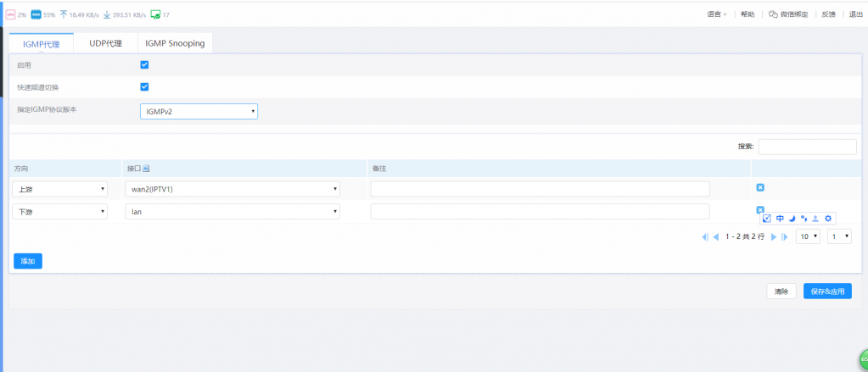Toggle IME moon icon
The height and width of the screenshot is (372, 868).
coord(792,219)
